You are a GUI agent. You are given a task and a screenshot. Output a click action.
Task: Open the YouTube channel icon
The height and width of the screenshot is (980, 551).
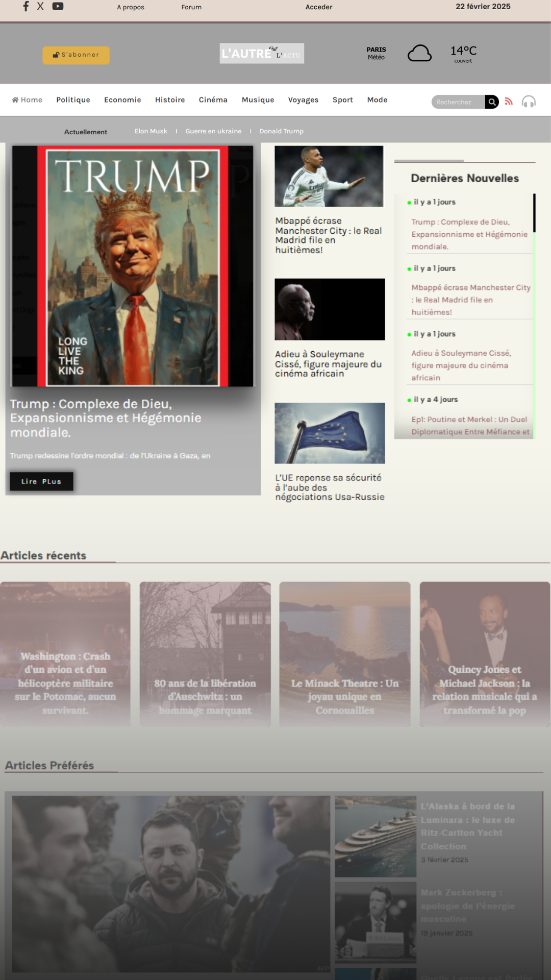tap(58, 6)
